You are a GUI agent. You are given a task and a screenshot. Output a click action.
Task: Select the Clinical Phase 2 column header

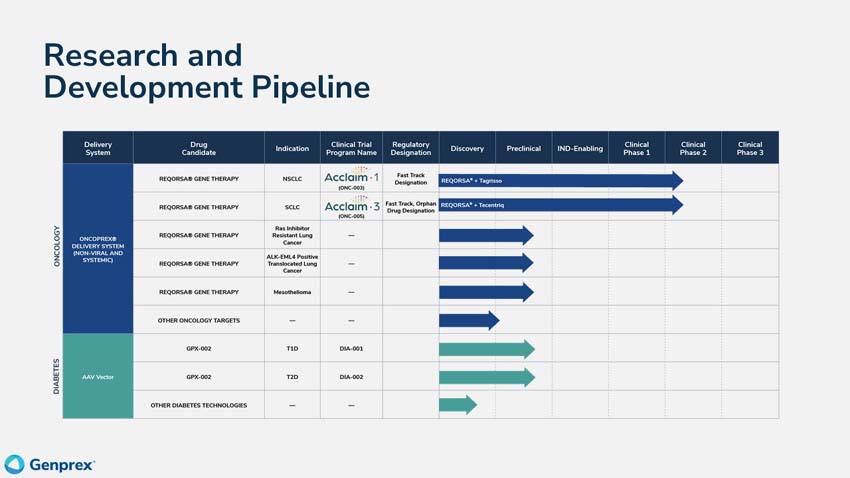pos(693,148)
